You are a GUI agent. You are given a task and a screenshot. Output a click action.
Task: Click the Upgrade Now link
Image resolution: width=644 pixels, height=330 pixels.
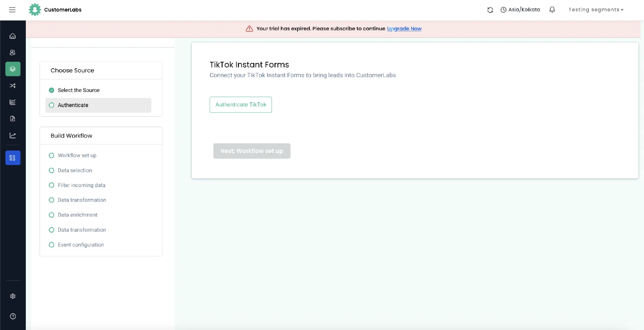click(x=404, y=28)
